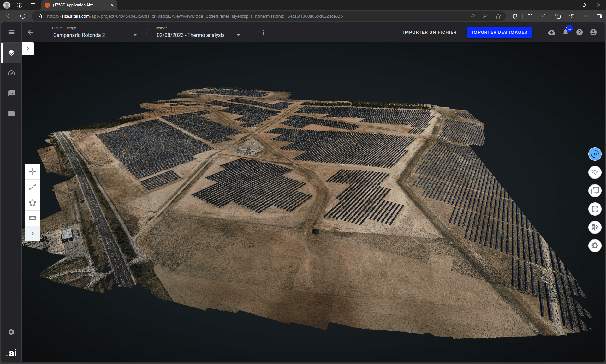This screenshot has width=606, height=364.
Task: Select the point annotation tool
Action: click(x=33, y=171)
